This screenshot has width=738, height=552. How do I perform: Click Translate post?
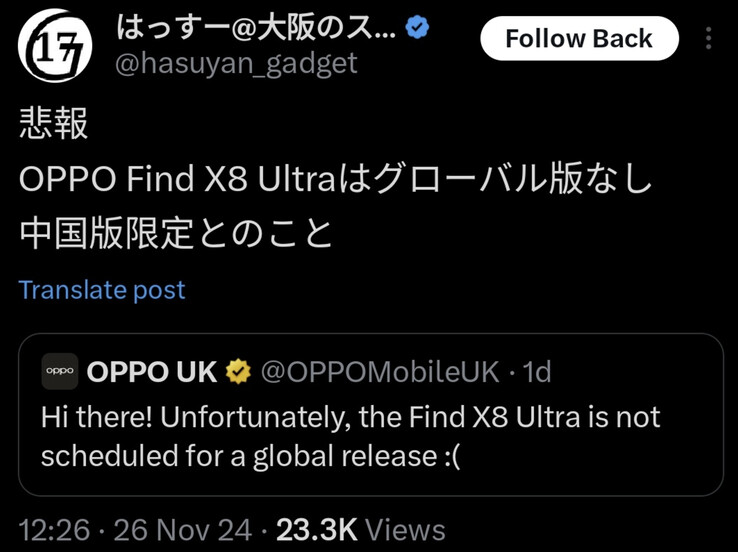(102, 290)
